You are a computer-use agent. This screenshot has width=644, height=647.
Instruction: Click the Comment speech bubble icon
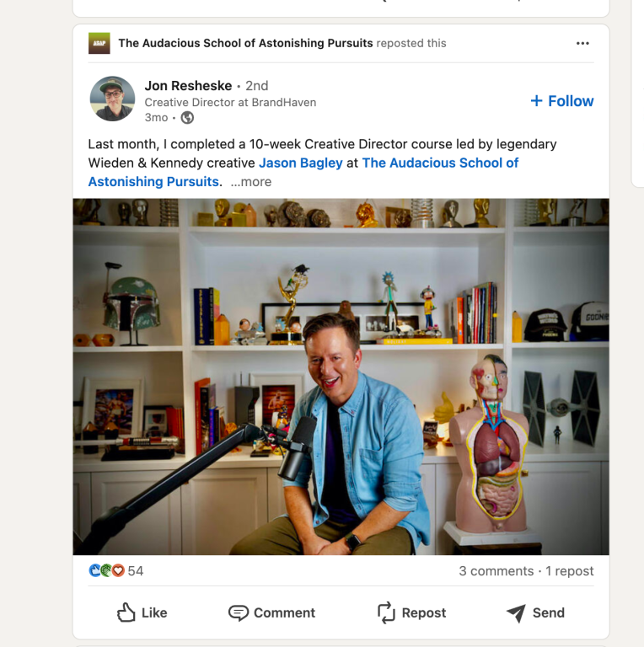tap(239, 612)
